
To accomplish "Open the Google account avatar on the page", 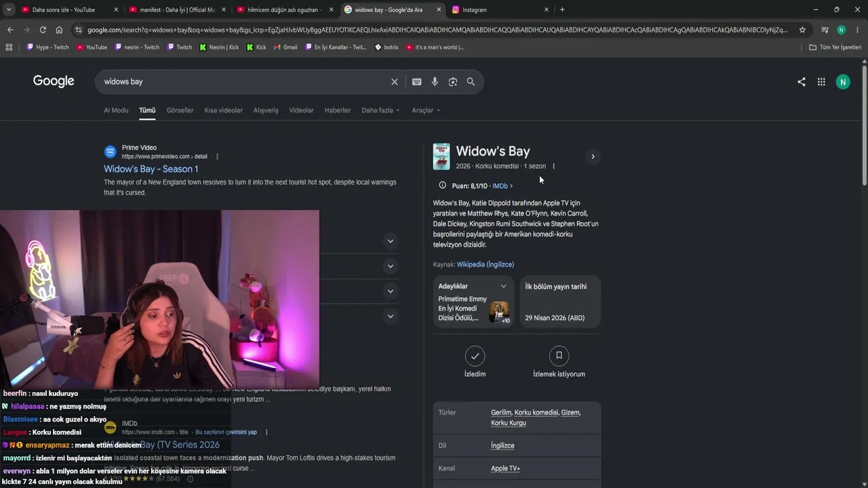I will (x=843, y=82).
